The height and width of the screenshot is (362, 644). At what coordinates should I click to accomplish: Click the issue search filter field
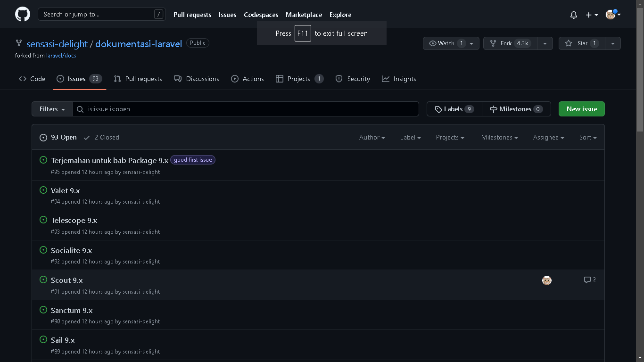246,109
